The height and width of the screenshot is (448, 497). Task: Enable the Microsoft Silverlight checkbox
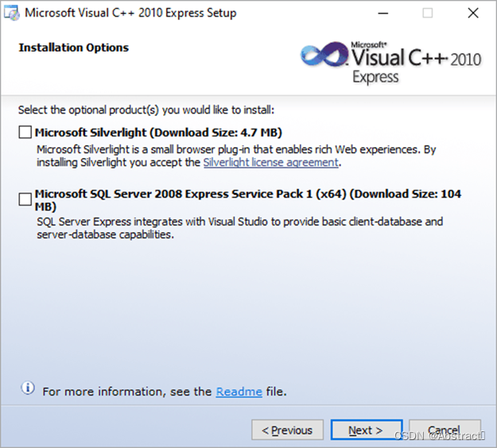point(25,133)
